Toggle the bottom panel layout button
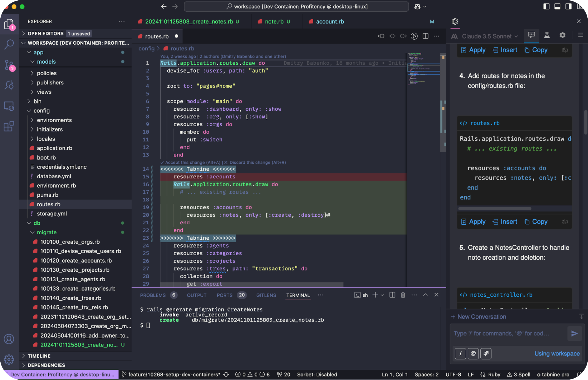Image resolution: width=588 pixels, height=380 pixels. tap(557, 7)
